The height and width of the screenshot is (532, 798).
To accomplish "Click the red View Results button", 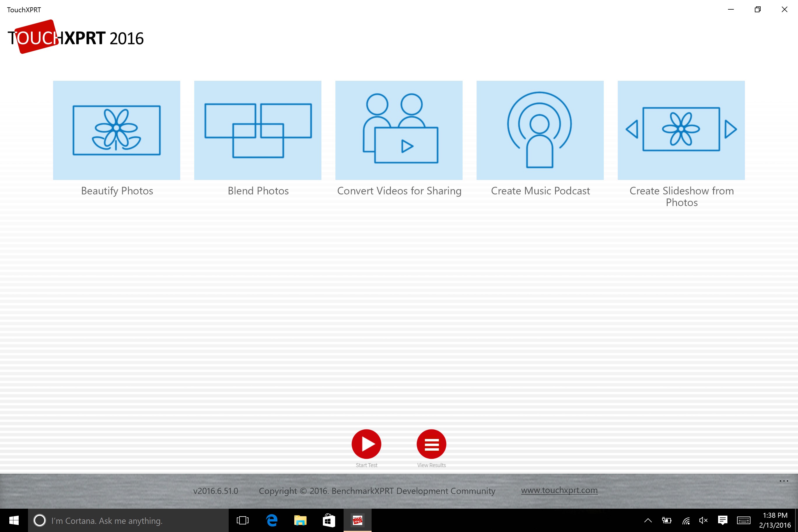I will pyautogui.click(x=431, y=444).
